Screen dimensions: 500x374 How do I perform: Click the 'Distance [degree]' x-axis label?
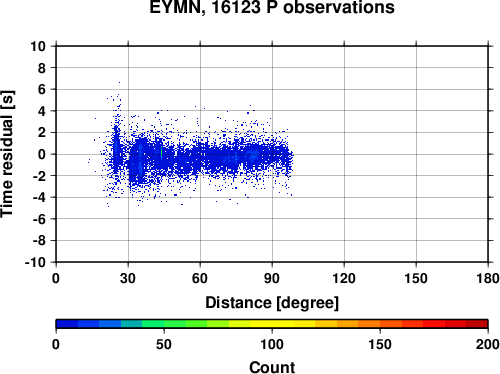pyautogui.click(x=272, y=303)
